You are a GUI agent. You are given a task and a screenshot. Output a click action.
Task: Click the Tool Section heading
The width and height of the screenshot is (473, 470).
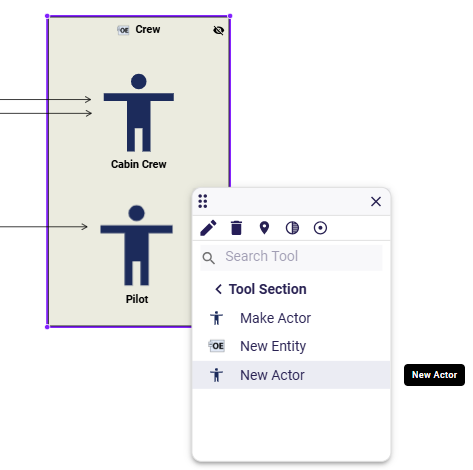tap(267, 289)
